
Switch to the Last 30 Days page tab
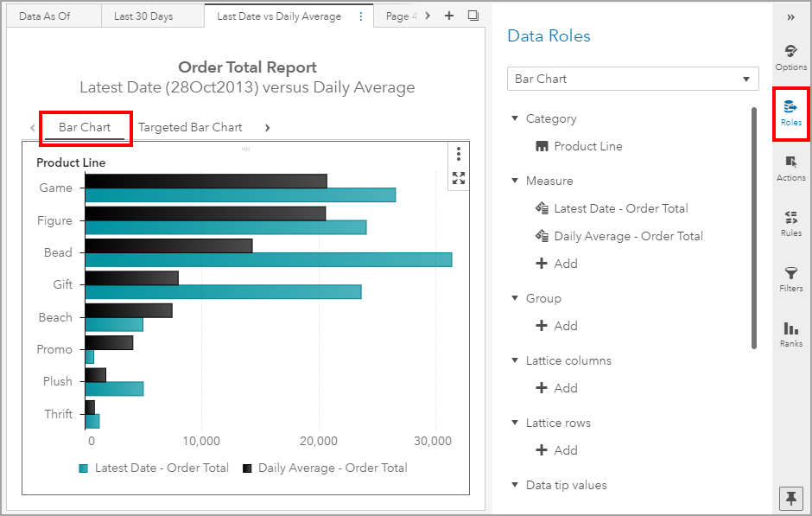pyautogui.click(x=143, y=16)
